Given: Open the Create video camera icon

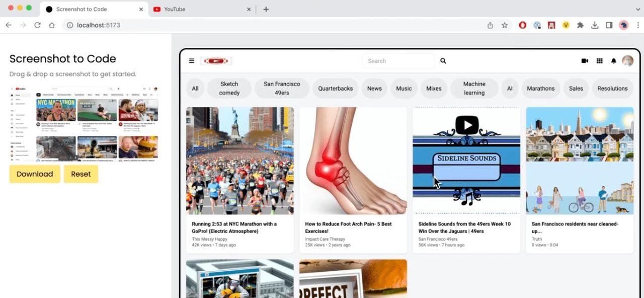Looking at the screenshot, I should coord(584,60).
